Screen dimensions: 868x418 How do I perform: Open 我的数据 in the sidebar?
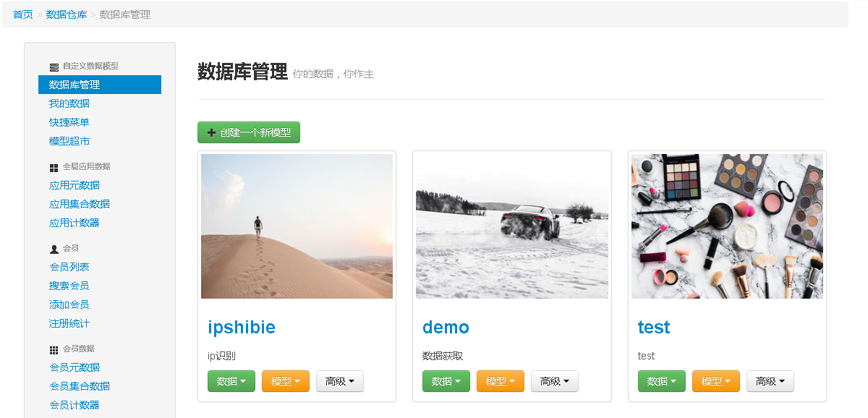[69, 103]
